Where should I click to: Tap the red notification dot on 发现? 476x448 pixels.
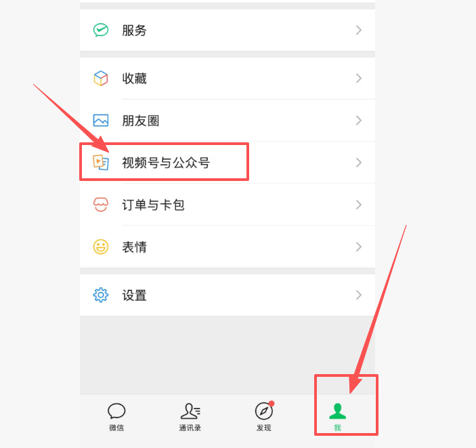point(272,404)
